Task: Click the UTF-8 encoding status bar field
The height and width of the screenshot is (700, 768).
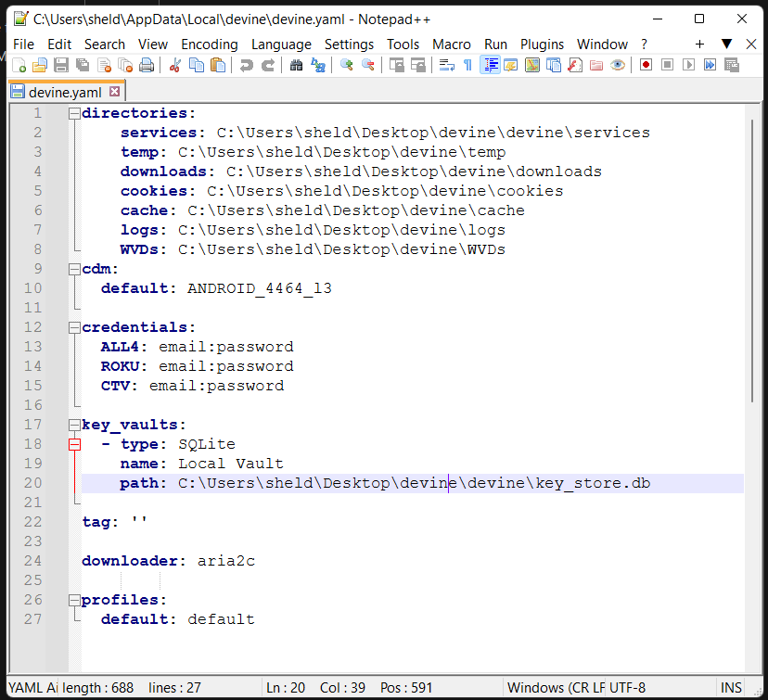Action: pyautogui.click(x=628, y=687)
